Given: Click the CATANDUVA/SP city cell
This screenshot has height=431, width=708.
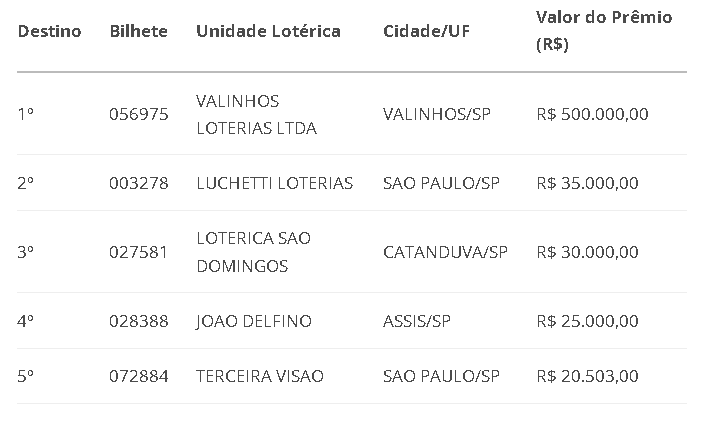Looking at the screenshot, I should pyautogui.click(x=445, y=252).
